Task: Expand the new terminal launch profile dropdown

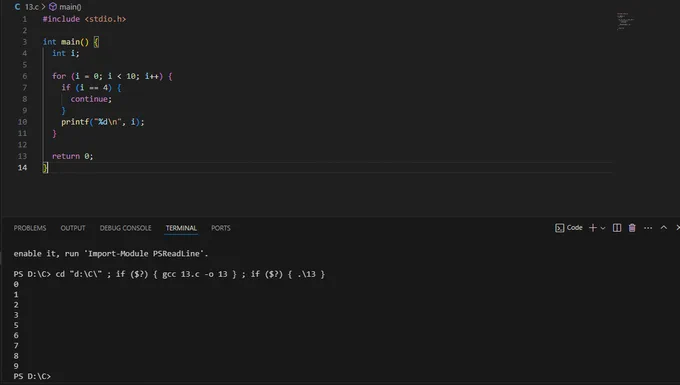Action: pos(603,228)
